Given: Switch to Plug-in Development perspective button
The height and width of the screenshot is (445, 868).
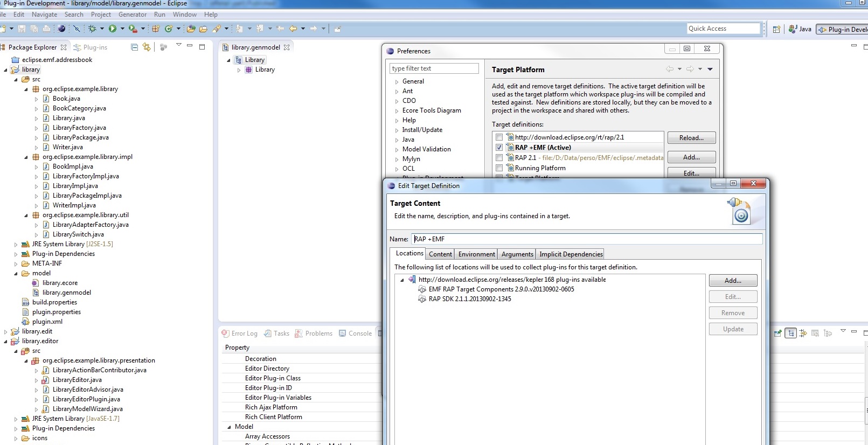Looking at the screenshot, I should (842, 29).
